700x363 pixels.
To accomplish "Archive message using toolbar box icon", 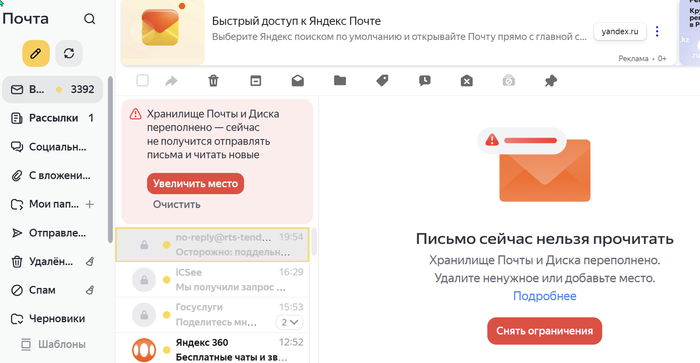I will 255,81.
